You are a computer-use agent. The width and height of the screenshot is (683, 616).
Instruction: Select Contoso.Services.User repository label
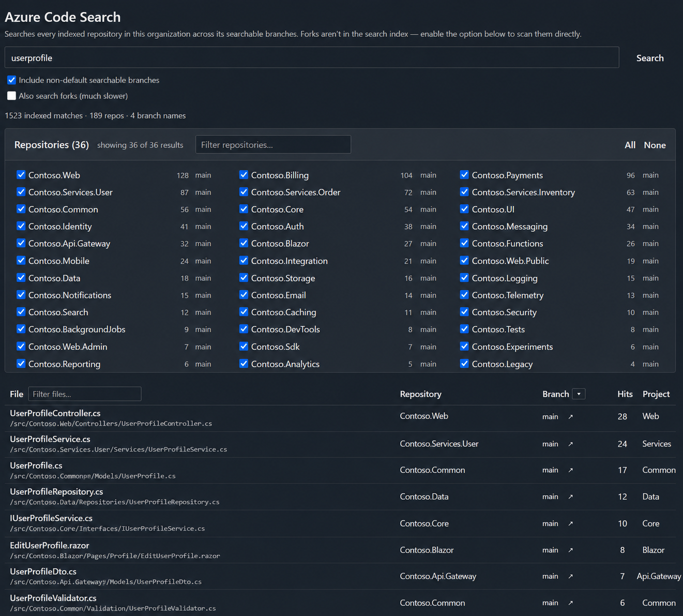tap(70, 192)
